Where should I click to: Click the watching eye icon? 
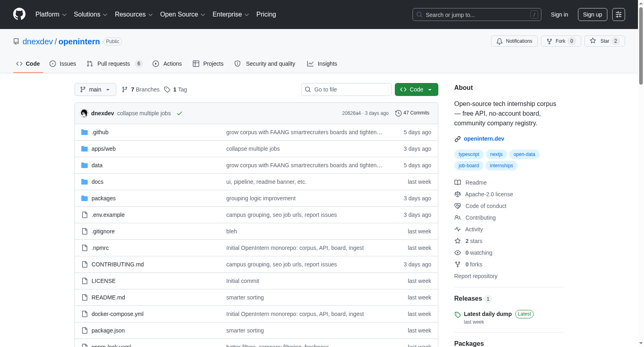pyautogui.click(x=458, y=253)
